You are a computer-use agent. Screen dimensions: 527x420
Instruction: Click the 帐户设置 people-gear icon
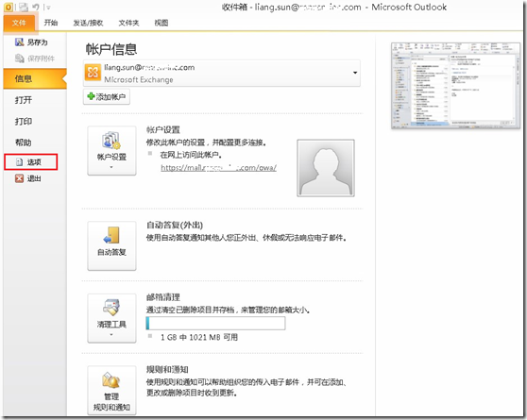(111, 141)
